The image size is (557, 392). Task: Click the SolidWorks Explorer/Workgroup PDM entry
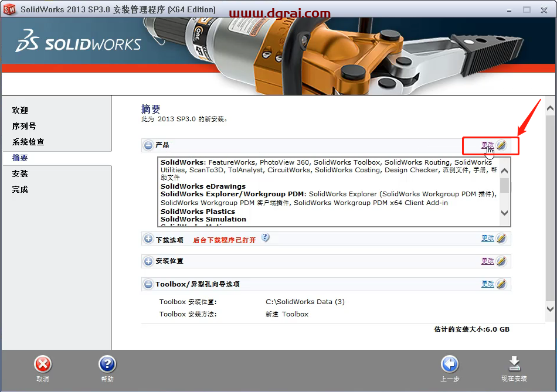pyautogui.click(x=232, y=194)
